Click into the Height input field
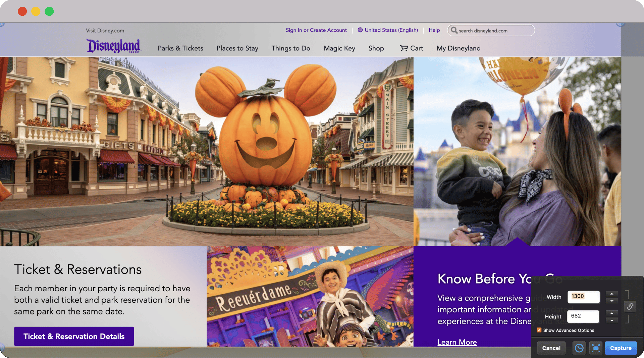The width and height of the screenshot is (644, 358). 583,316
